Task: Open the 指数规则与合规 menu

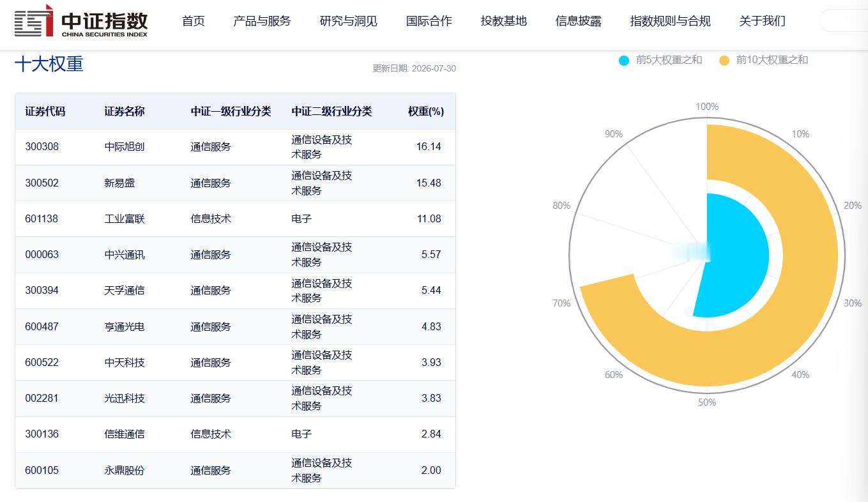Action: (x=671, y=21)
